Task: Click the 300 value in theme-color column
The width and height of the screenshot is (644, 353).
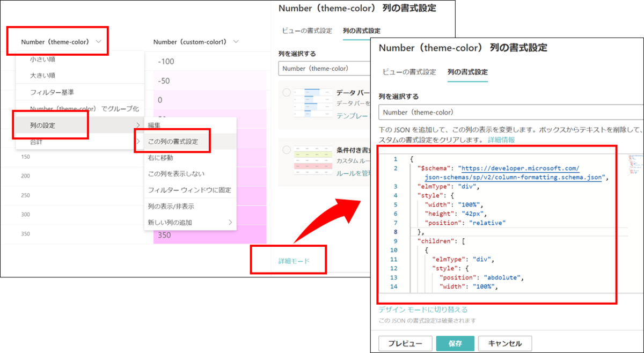Action: [x=26, y=215]
